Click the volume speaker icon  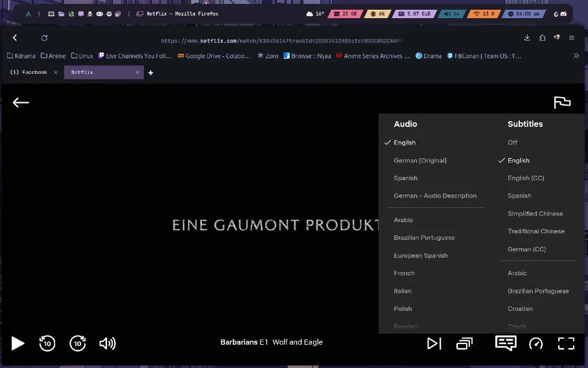[x=108, y=343]
